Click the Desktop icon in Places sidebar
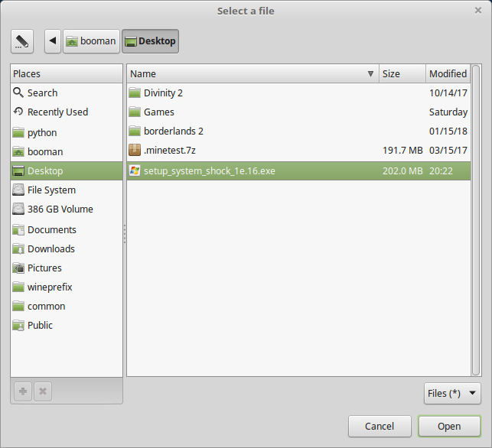This screenshot has height=448, width=492. (18, 170)
